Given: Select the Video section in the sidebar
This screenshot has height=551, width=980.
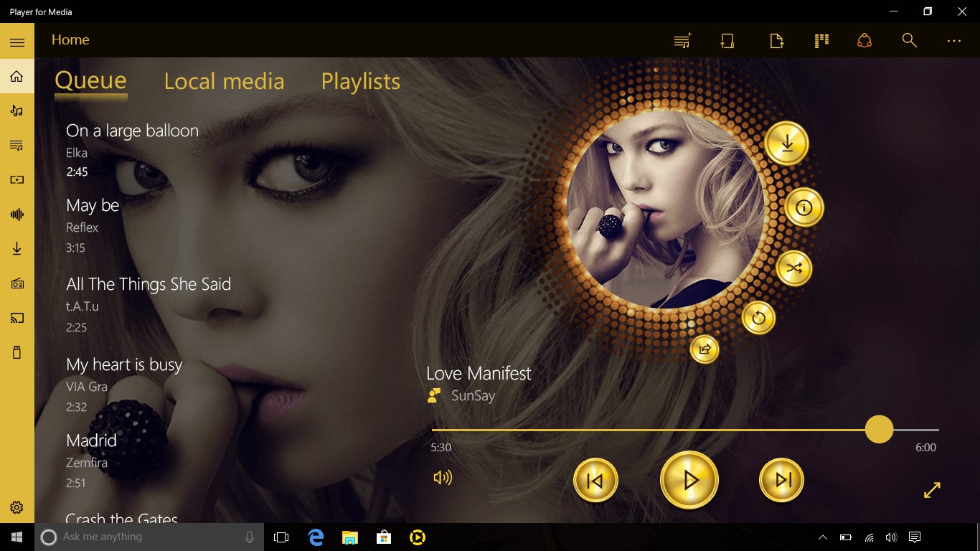Looking at the screenshot, I should click(16, 179).
